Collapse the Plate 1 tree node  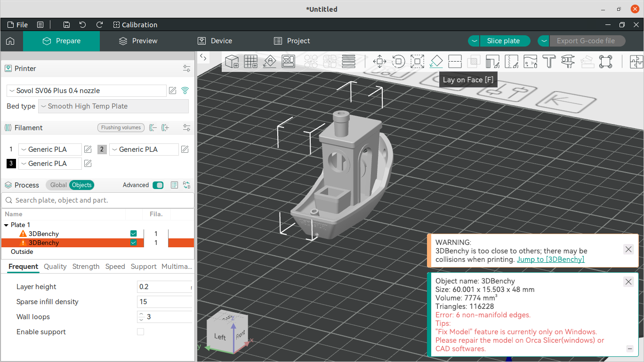click(x=6, y=225)
